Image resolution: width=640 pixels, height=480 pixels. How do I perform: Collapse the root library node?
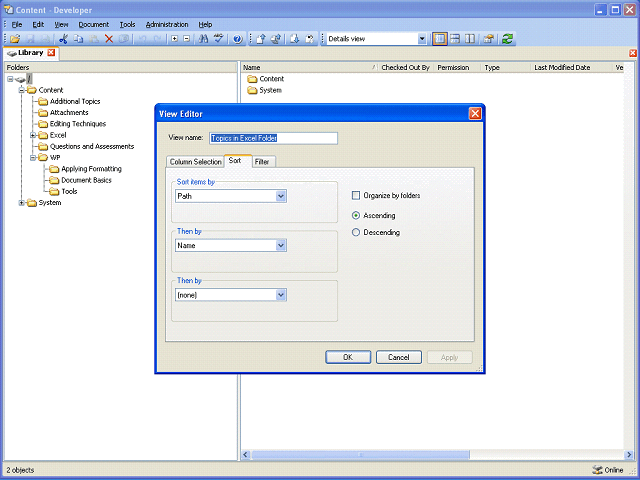pyautogui.click(x=10, y=79)
